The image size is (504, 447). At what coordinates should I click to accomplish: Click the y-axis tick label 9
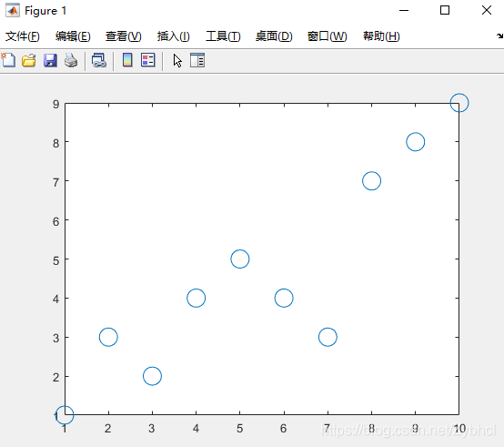click(x=56, y=104)
